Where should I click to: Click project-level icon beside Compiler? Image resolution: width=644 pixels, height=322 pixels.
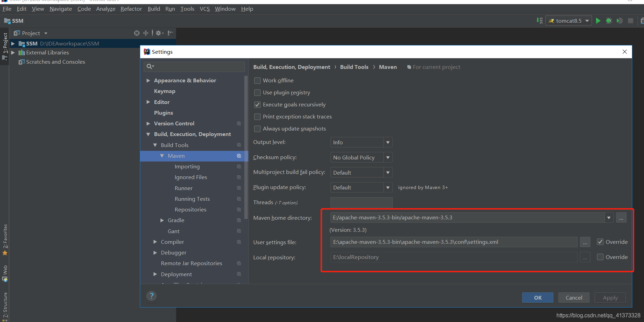pos(239,242)
